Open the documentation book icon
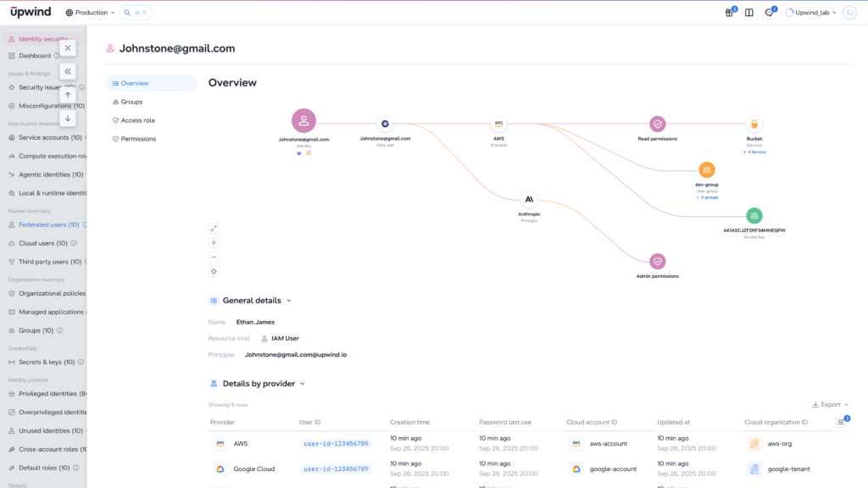Image resolution: width=868 pixels, height=488 pixels. click(749, 12)
